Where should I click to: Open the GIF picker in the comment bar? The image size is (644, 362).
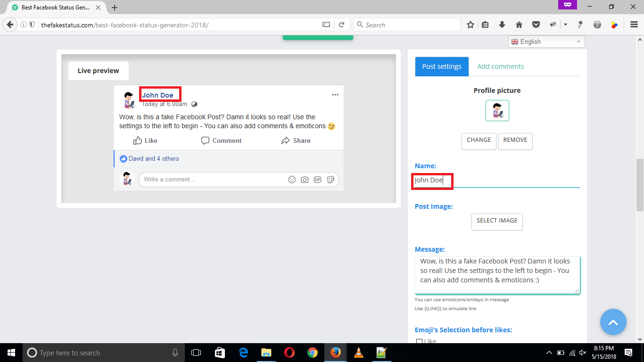click(317, 179)
